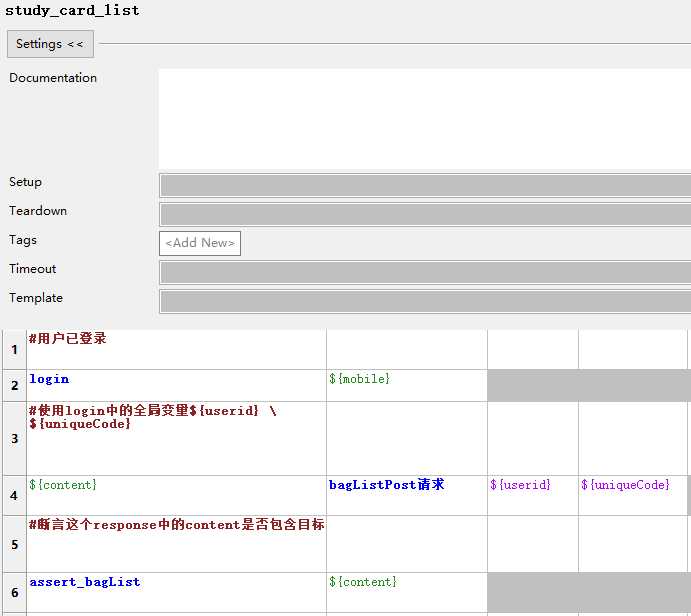The image size is (691, 616).
Task: Select row header number 1
Action: [x=15, y=350]
